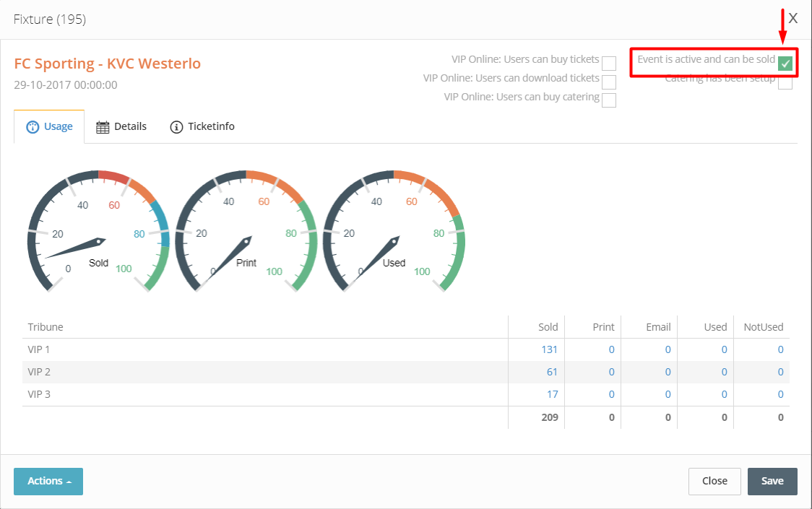
Task: Open VIP 3 Used count link
Action: click(725, 394)
